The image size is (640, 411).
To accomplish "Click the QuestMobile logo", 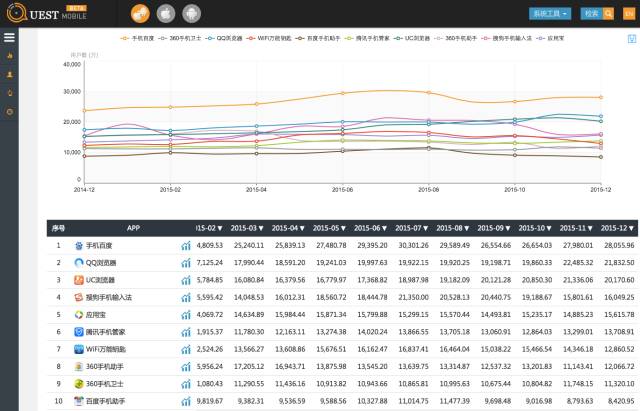I will (x=47, y=13).
